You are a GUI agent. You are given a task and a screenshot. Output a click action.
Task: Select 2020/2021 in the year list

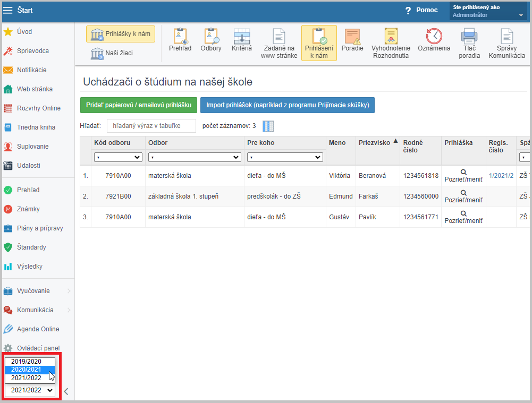point(30,370)
